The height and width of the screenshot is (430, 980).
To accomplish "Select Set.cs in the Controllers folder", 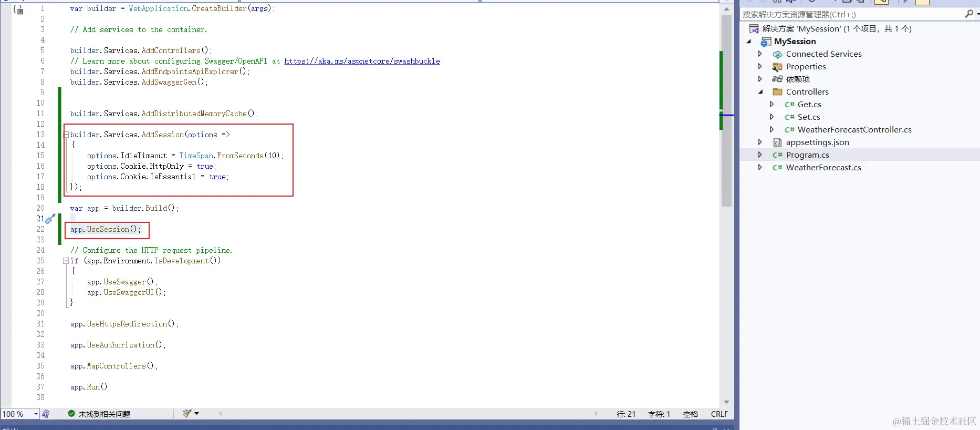I will click(809, 117).
